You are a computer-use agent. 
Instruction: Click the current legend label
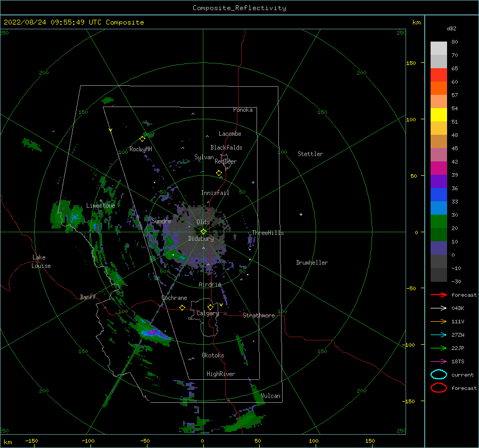[x=463, y=375]
